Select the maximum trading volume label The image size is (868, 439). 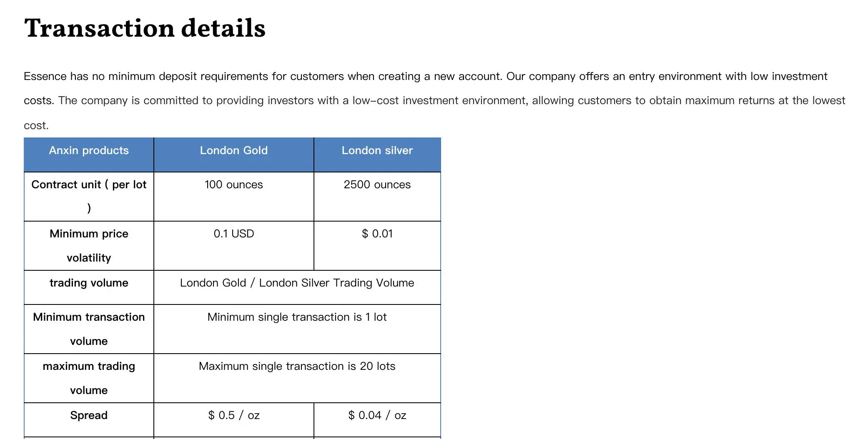(89, 378)
